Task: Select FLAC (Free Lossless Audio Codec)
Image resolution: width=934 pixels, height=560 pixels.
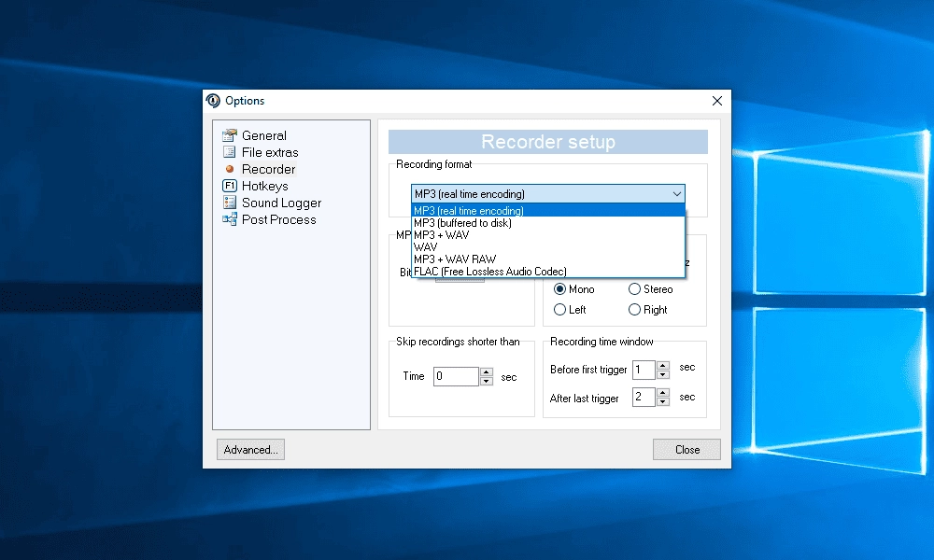Action: [x=548, y=272]
